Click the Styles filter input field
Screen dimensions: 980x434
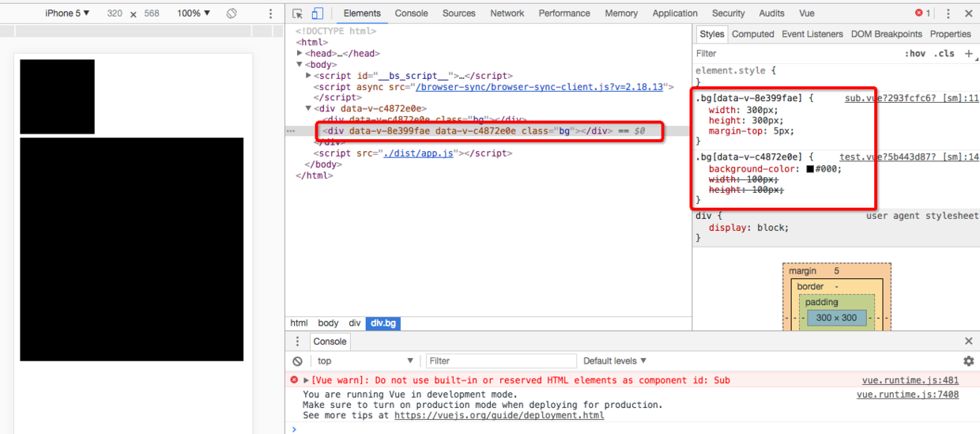[x=797, y=54]
